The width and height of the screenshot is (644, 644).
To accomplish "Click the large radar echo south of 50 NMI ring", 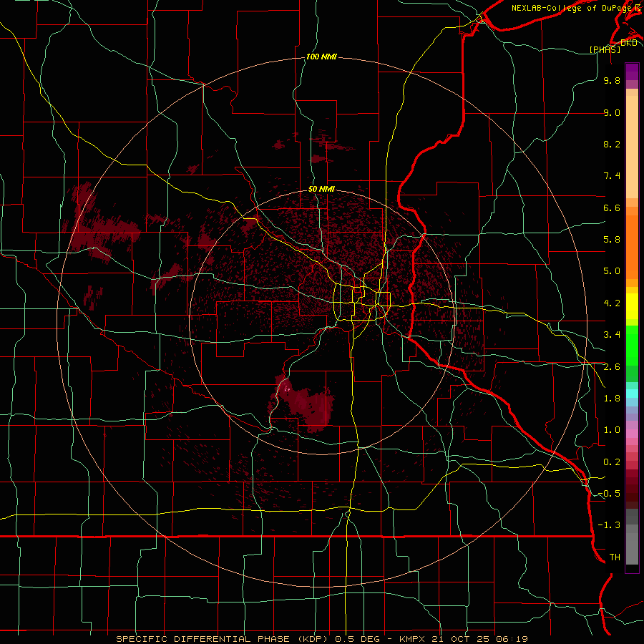I will click(x=303, y=404).
